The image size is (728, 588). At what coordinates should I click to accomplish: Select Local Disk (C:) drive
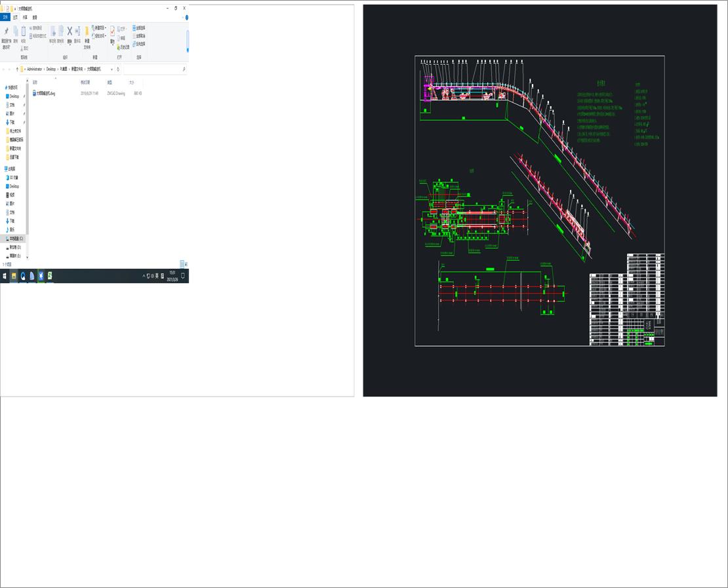tap(14, 239)
